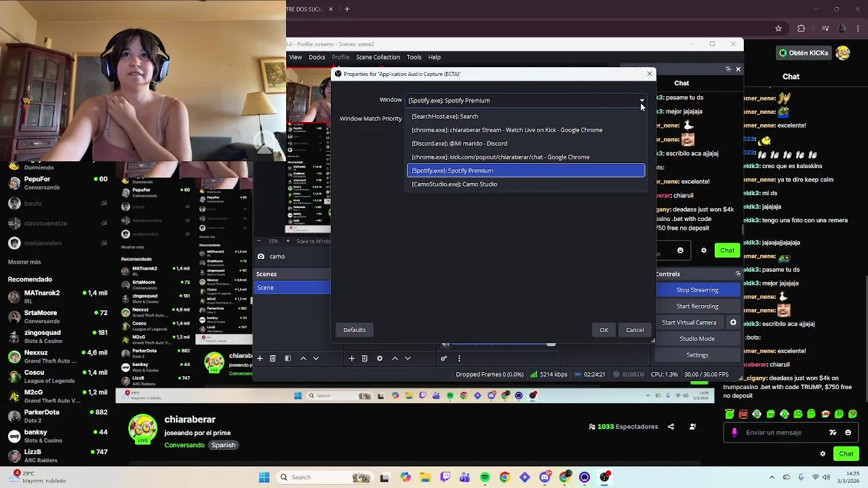
Task: Pick the Discord.exe @Mi marido entry
Action: 526,144
